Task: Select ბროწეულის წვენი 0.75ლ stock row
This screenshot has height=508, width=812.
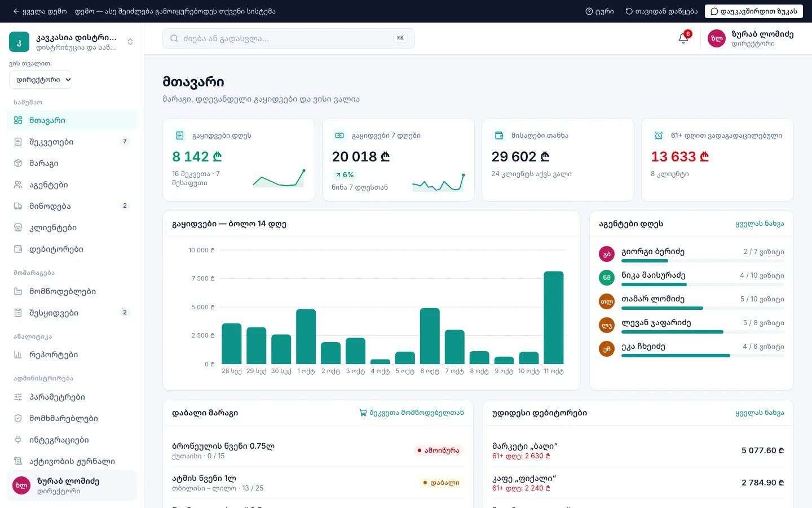Action: (x=318, y=450)
